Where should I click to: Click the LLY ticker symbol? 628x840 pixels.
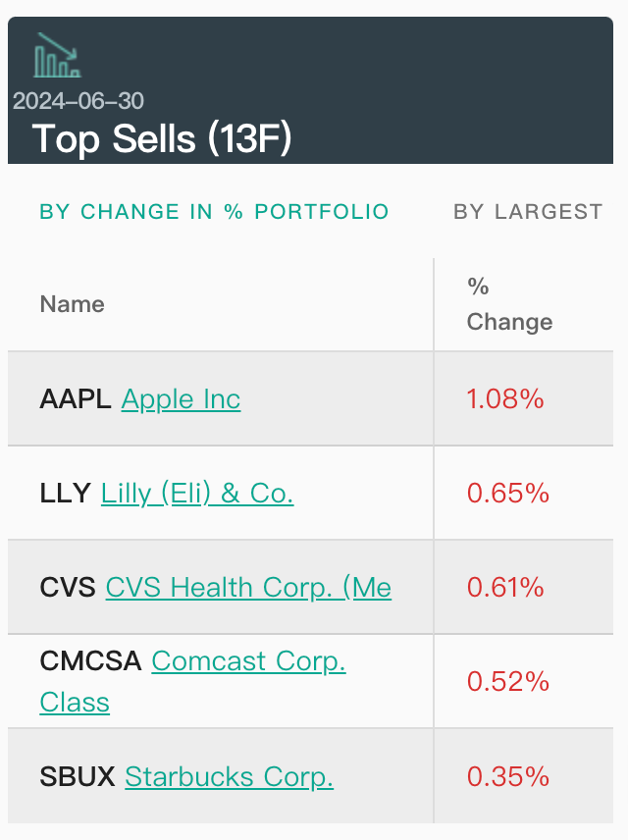[65, 493]
